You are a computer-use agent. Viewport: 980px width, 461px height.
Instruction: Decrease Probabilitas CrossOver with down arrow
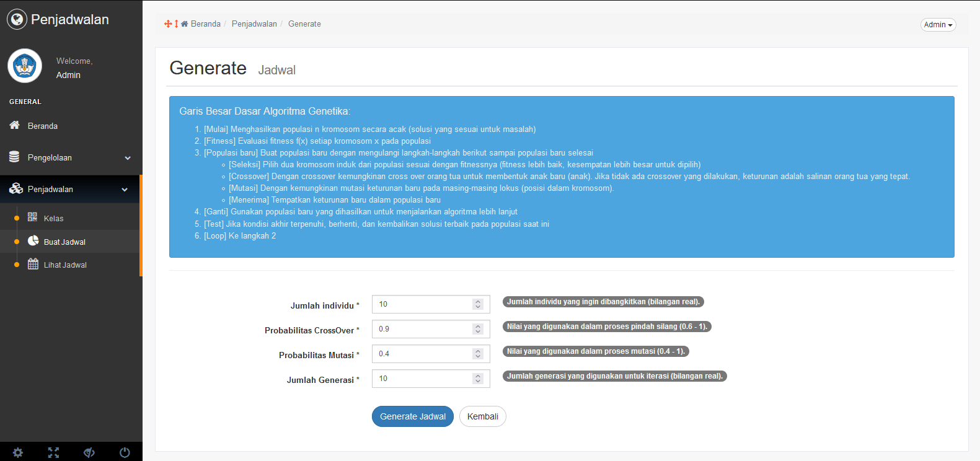477,331
